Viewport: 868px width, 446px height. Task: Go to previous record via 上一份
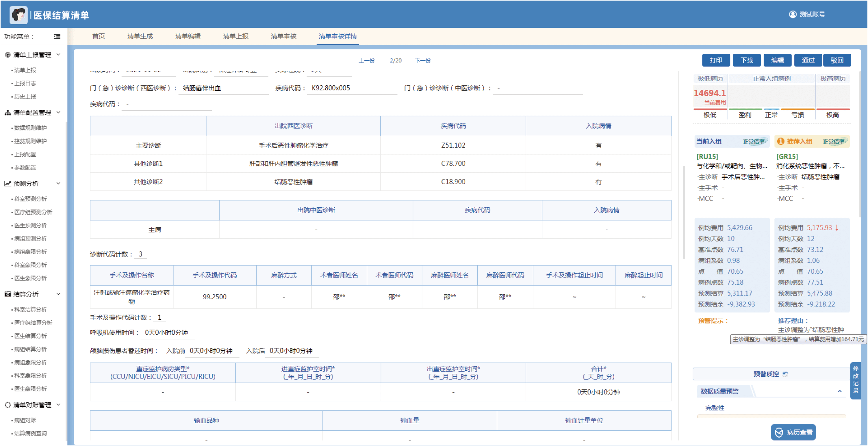click(366, 61)
